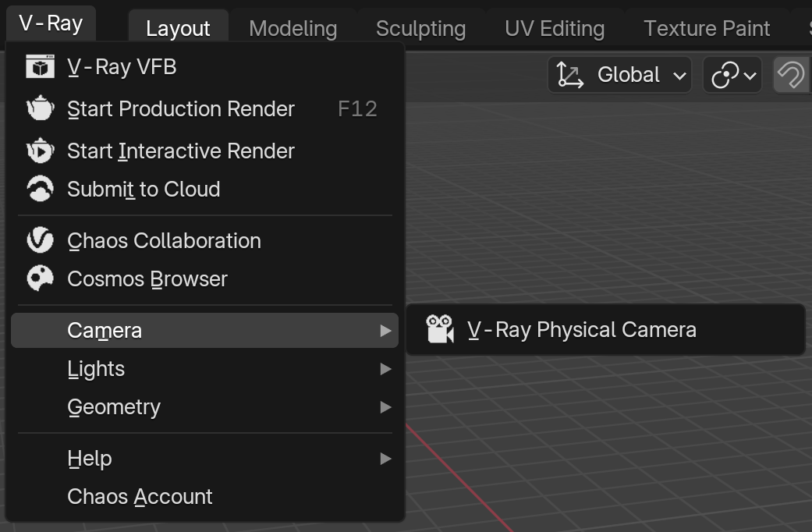Screen dimensions: 812x532
Task: Click the V-Ray VFB frame buffer icon
Action: click(40, 67)
